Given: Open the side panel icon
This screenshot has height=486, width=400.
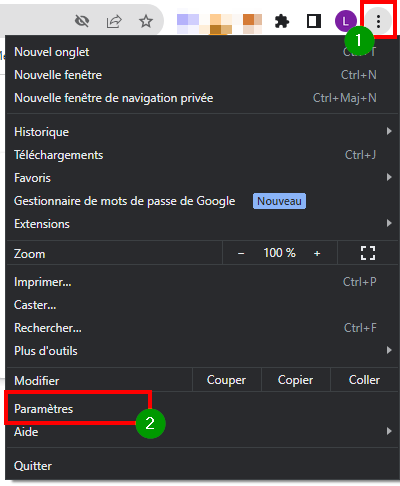Looking at the screenshot, I should [x=314, y=21].
